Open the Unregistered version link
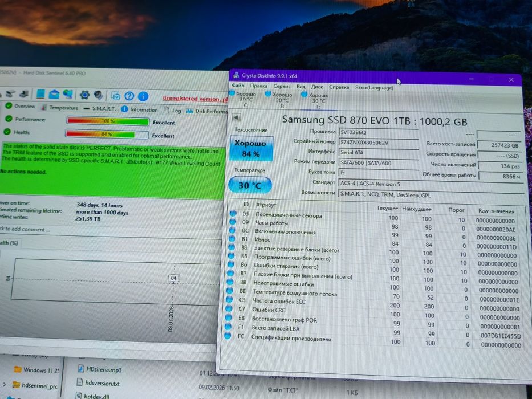The width and height of the screenshot is (532, 399). (195, 99)
